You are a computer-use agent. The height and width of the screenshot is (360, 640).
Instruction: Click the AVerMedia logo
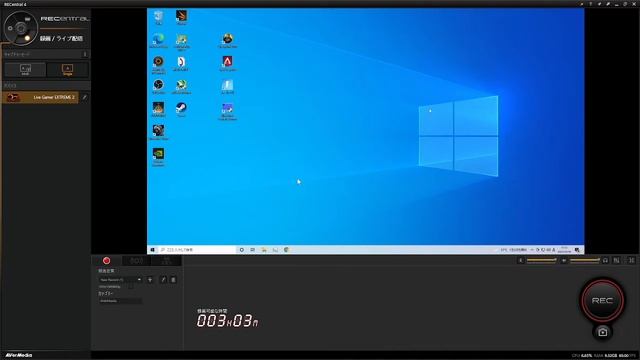pyautogui.click(x=19, y=355)
